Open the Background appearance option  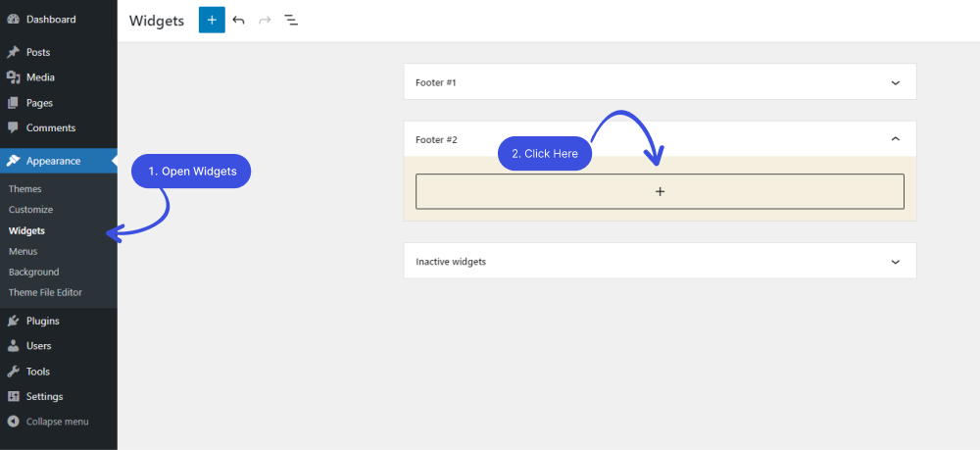point(33,272)
